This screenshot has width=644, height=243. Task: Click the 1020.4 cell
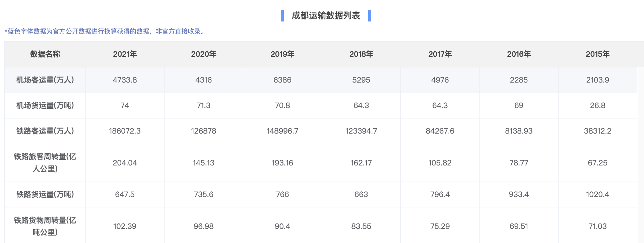click(x=597, y=194)
